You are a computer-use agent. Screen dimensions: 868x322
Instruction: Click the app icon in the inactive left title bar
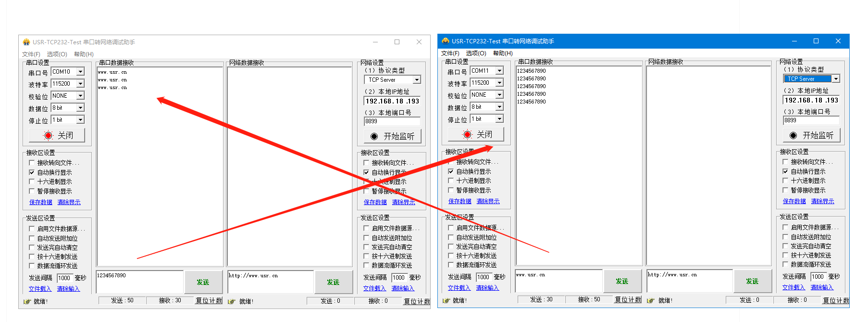[x=26, y=42]
